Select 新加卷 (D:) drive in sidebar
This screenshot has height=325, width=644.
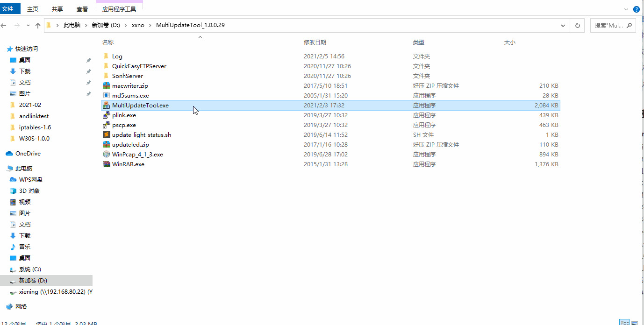[x=33, y=281]
